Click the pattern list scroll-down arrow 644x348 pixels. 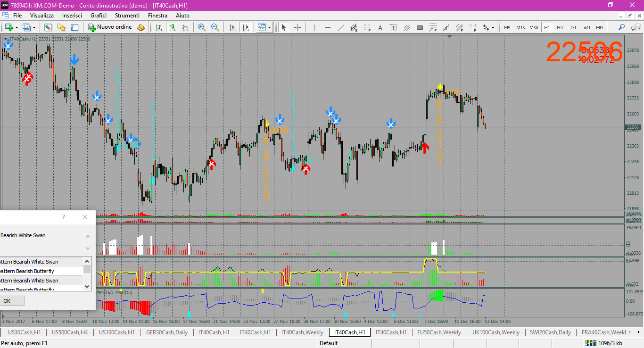point(87,286)
